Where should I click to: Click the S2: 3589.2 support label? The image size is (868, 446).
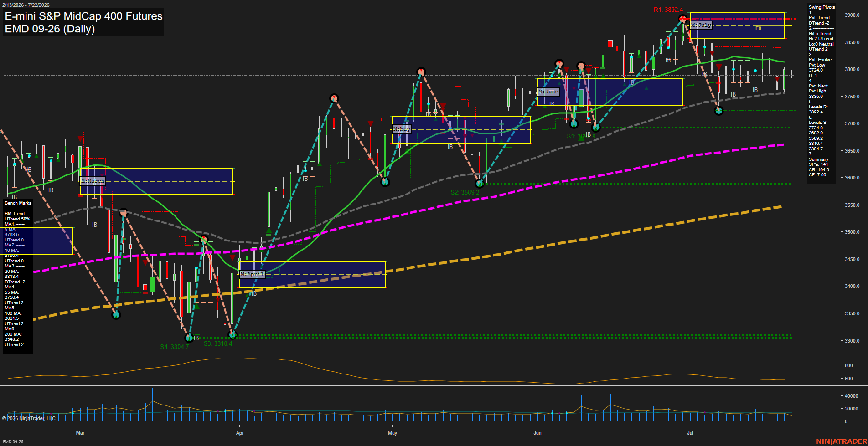465,192
